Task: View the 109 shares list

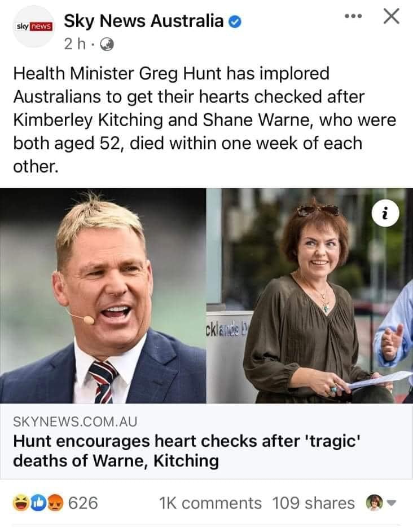Action: pos(314,503)
